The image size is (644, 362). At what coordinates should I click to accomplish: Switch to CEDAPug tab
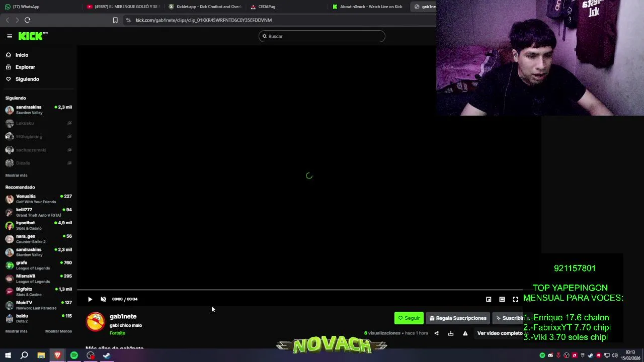(287, 7)
